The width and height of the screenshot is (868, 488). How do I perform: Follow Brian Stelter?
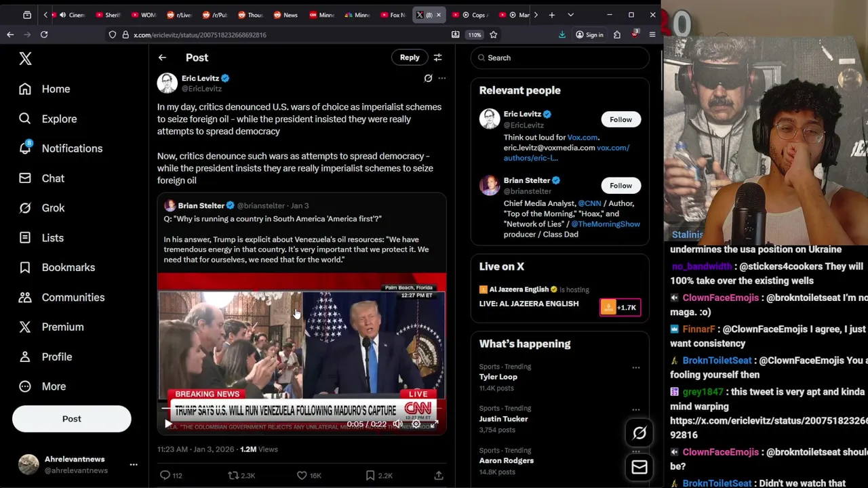620,186
